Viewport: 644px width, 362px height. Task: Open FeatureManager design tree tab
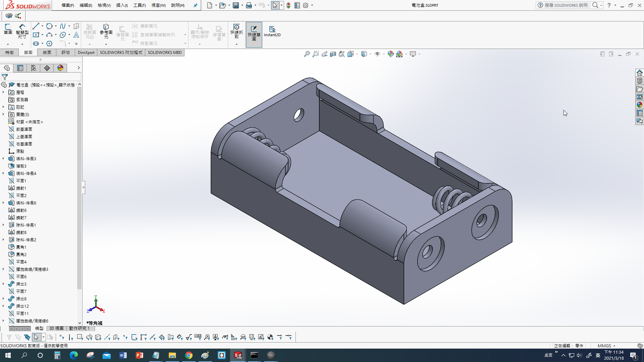(7, 68)
